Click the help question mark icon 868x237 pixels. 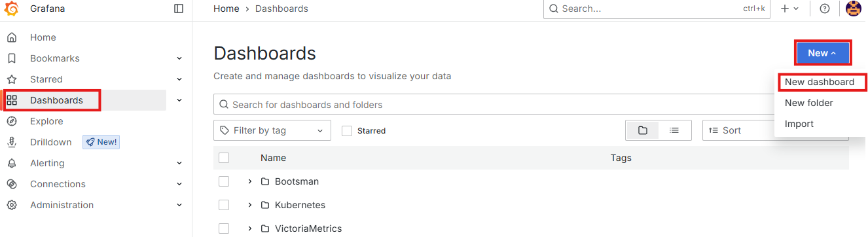pyautogui.click(x=825, y=9)
